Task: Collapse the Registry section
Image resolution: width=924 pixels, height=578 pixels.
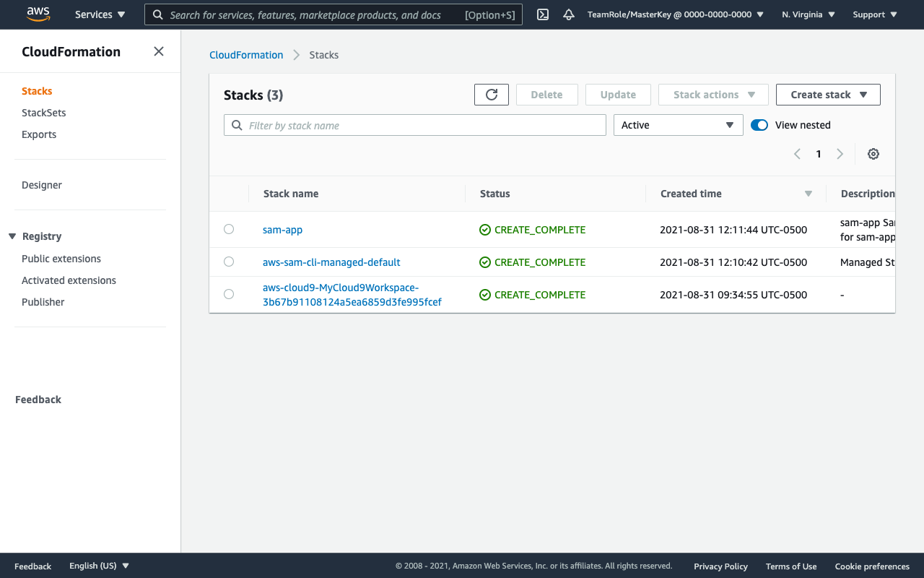Action: (12, 236)
